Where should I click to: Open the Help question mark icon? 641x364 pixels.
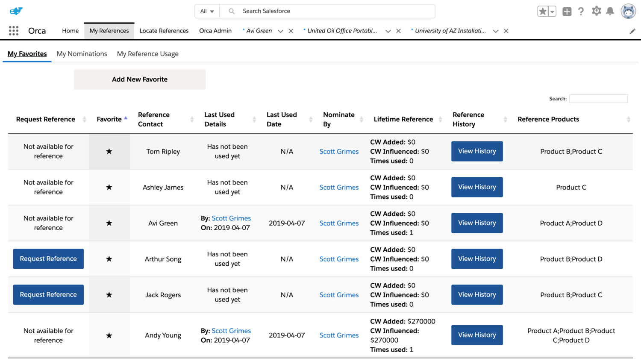(x=581, y=12)
